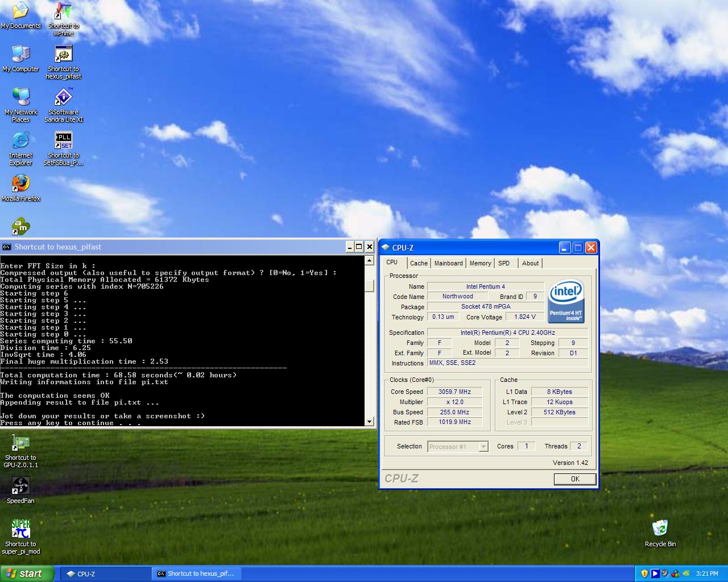
Task: Click the Level 2 512 KBytes value
Action: [x=559, y=412]
